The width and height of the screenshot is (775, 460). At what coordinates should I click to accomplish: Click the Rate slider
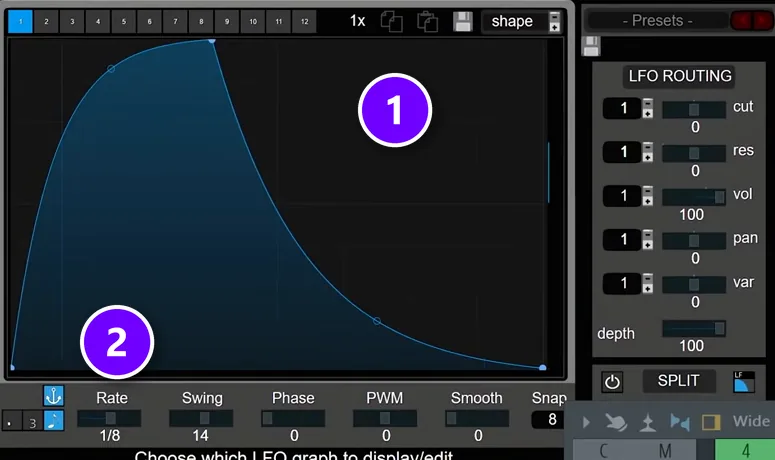pyautogui.click(x=109, y=418)
